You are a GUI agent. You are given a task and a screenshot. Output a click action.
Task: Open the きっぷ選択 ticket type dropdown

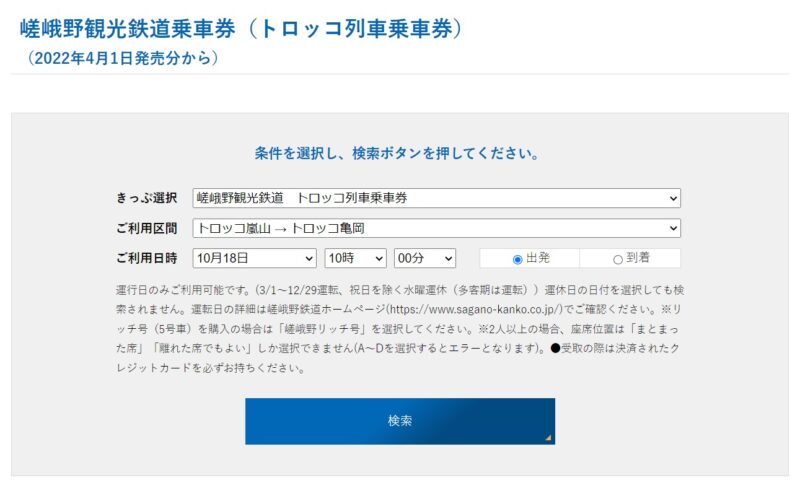[x=437, y=198]
